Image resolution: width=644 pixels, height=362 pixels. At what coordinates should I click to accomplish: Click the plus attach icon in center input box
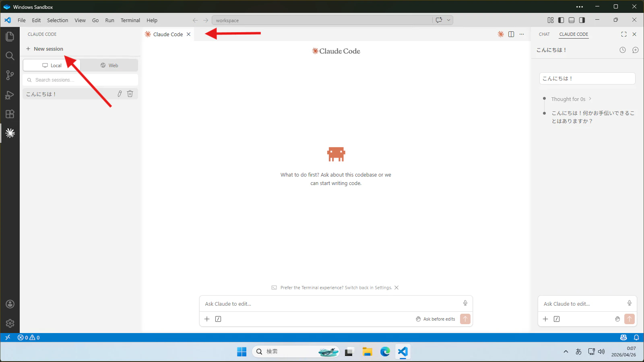pos(207,319)
